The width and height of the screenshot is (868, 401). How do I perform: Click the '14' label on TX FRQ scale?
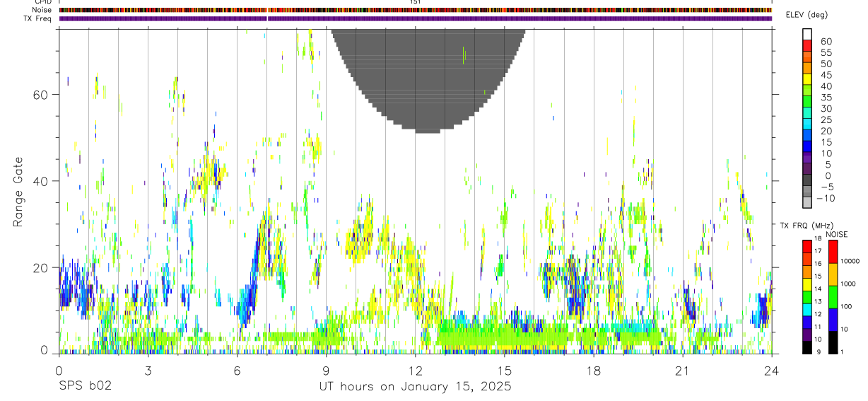pyautogui.click(x=819, y=289)
